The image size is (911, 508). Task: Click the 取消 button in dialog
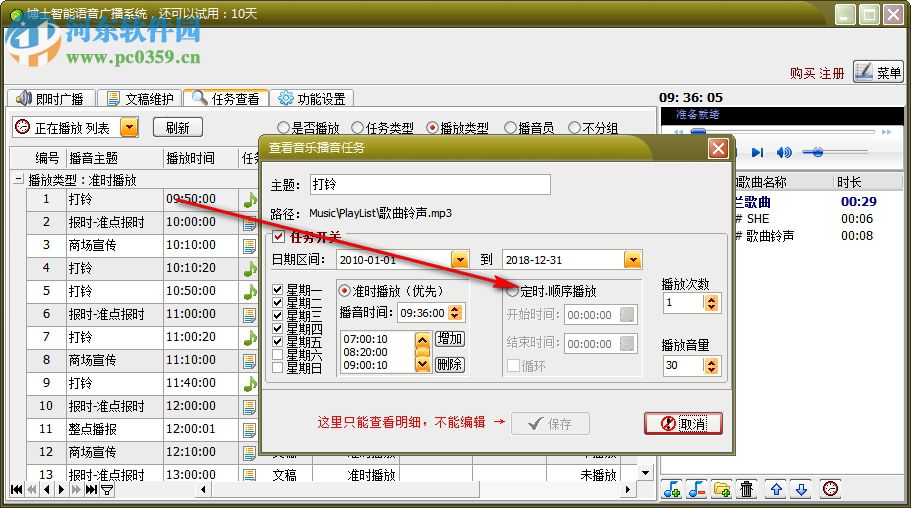[x=683, y=424]
